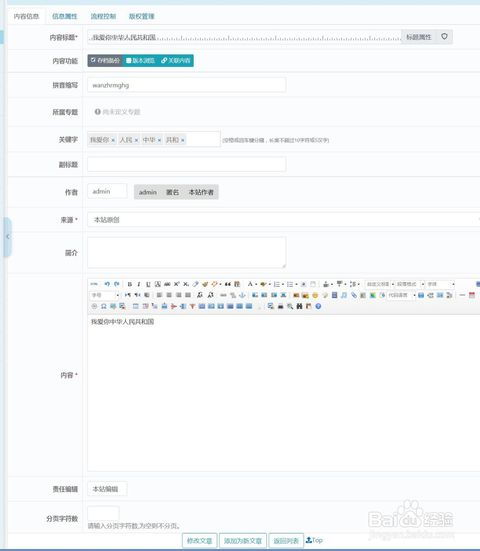Apply underline formatting in the editor

148,284
